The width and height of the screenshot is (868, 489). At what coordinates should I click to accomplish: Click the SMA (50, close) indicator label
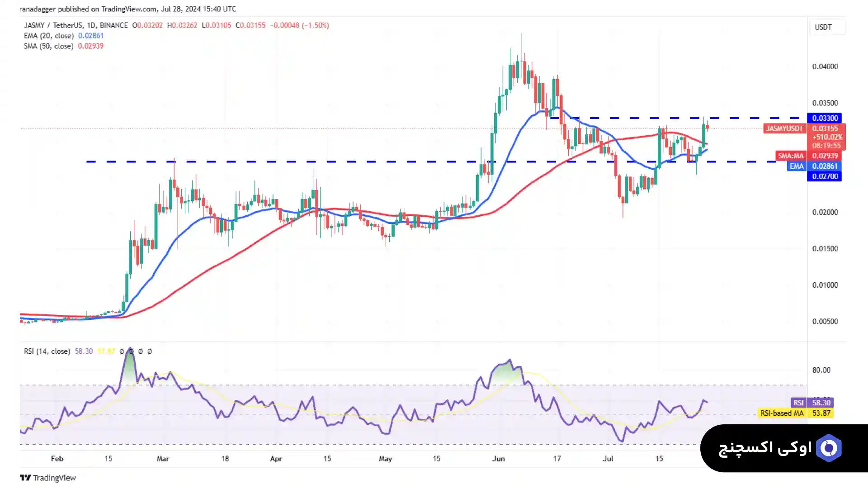point(49,46)
